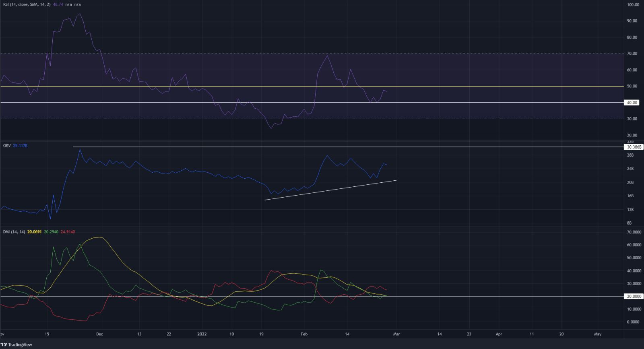The width and height of the screenshot is (644, 349).
Task: Click the OBV indicator legend label
Action: pos(7,146)
